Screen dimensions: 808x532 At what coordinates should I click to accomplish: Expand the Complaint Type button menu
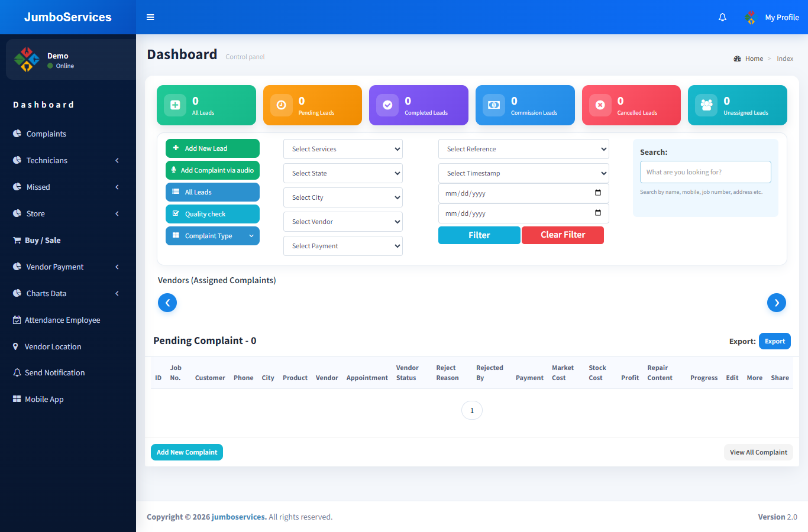[212, 236]
